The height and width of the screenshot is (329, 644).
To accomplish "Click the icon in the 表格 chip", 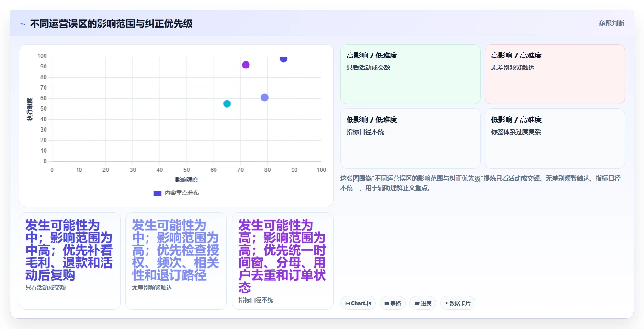I will [387, 304].
